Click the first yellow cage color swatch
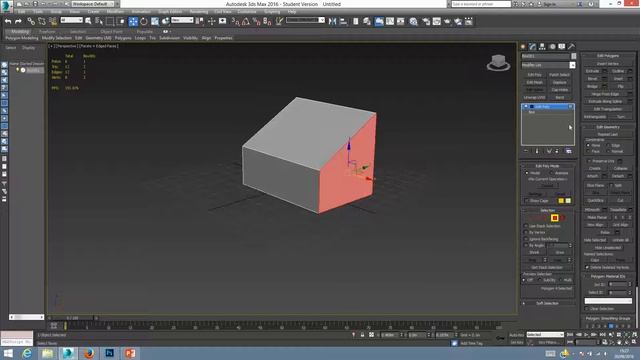This screenshot has width=640, height=360. [561, 201]
